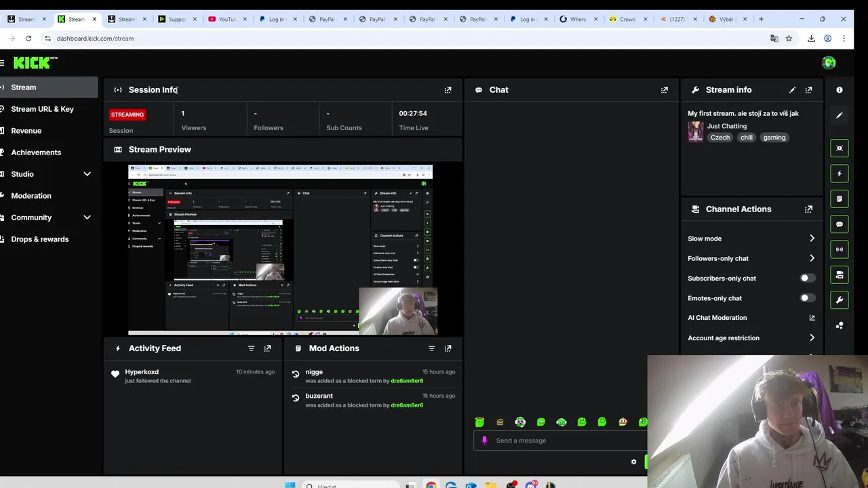
Task: Switch to the Support browser tab
Action: [177, 19]
